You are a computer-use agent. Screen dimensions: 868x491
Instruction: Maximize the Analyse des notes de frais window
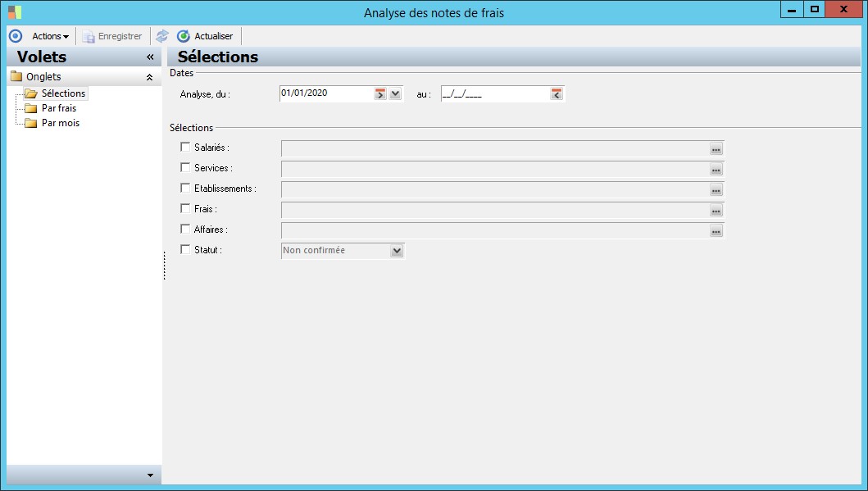814,9
